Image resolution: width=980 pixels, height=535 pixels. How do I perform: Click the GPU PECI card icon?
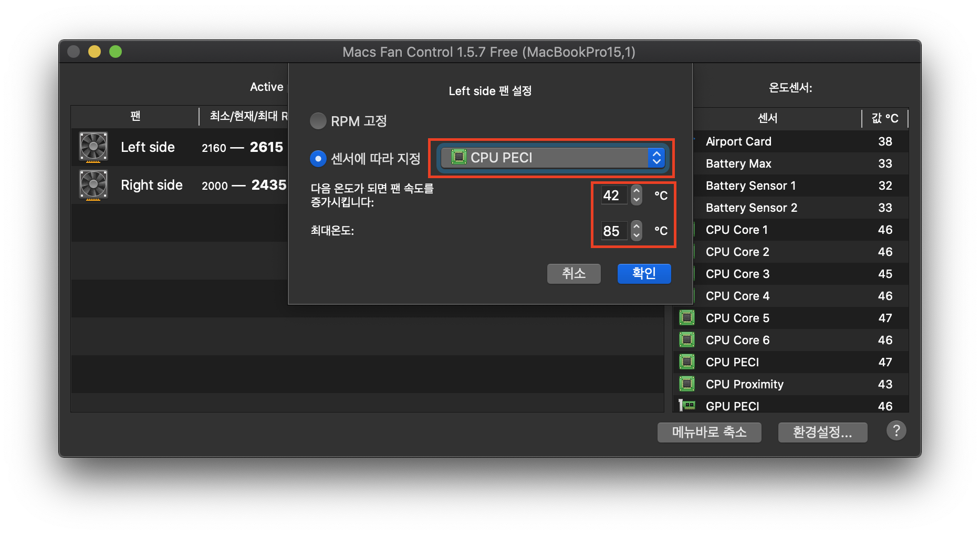686,405
